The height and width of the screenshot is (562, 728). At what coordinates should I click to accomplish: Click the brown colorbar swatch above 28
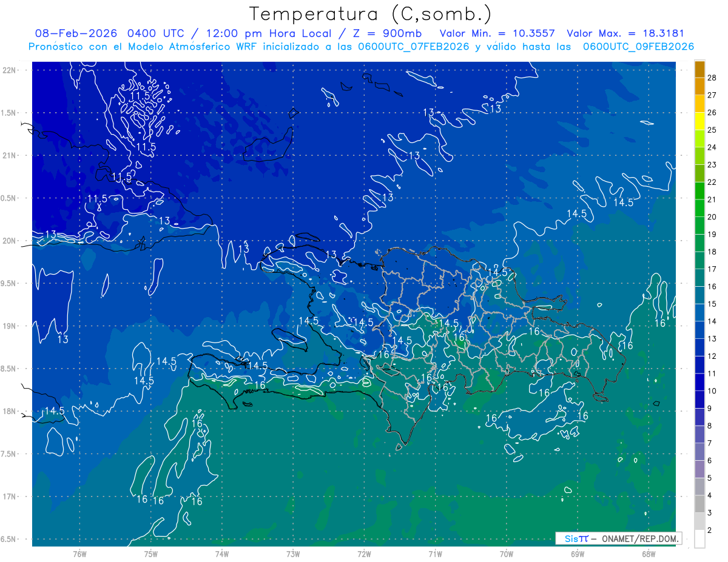click(x=699, y=69)
